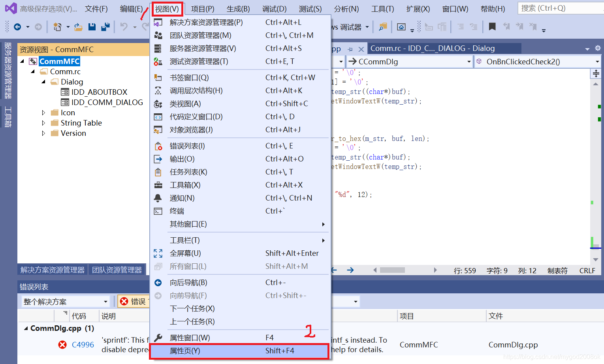Click the undo toolbar icon
Viewport: 604px width, 364px height.
[x=124, y=27]
